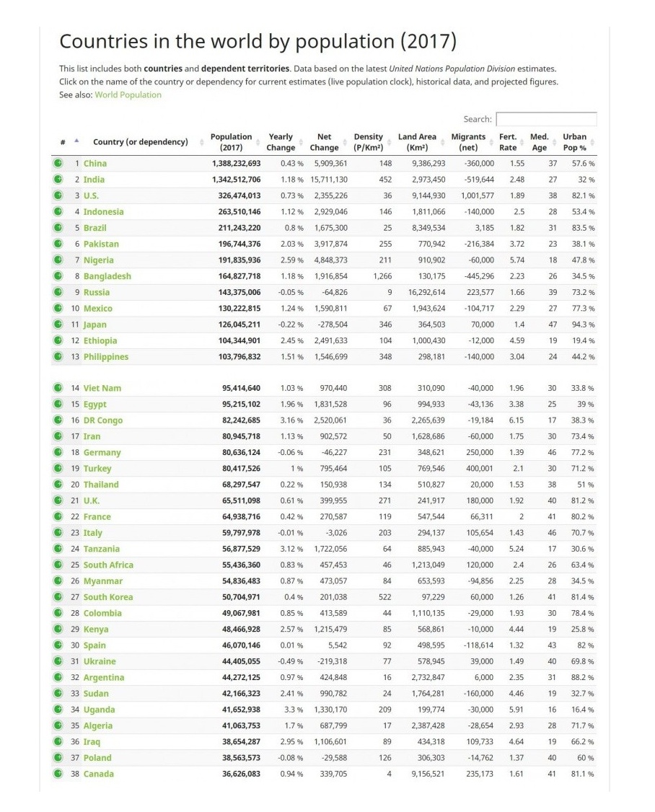Click the green plus icon beside China
The width and height of the screenshot is (655, 812).
pyautogui.click(x=58, y=164)
